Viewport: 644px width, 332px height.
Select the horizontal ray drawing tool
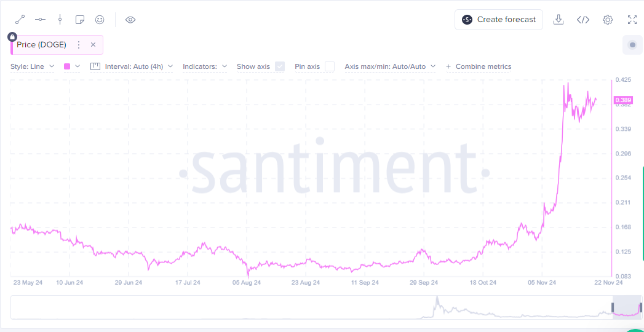[40, 19]
